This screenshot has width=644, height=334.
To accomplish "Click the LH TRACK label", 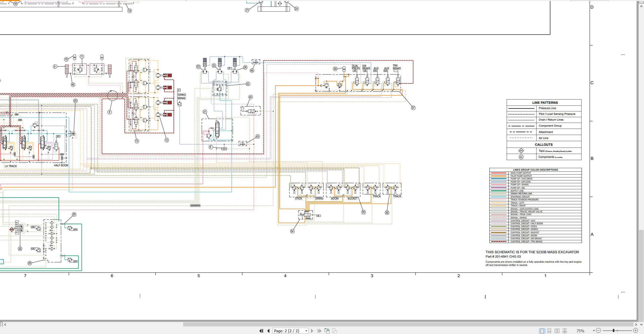I will [x=11, y=166].
